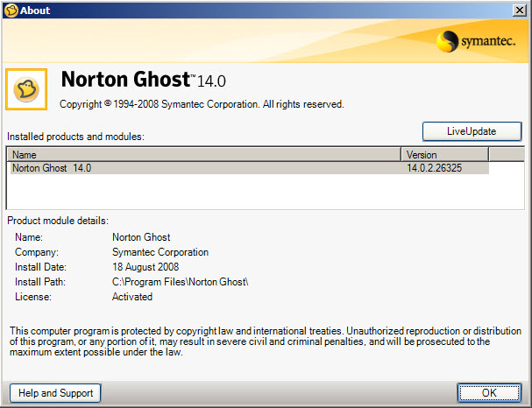Click the 'Installed products and modules:' label

point(75,137)
